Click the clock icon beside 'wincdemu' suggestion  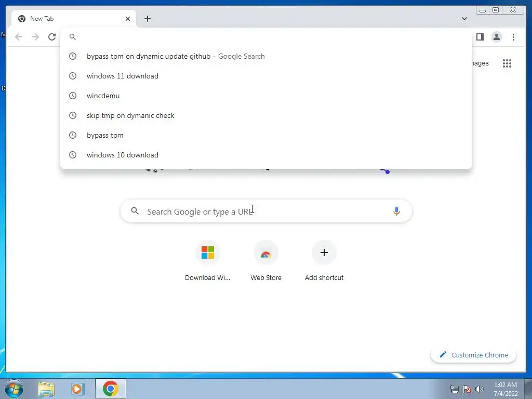[x=73, y=96]
